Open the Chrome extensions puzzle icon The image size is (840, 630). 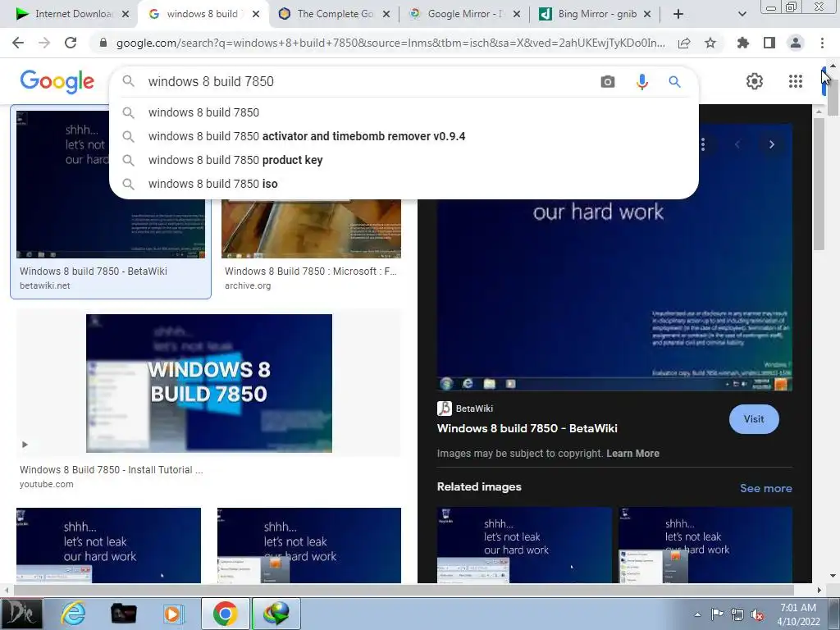point(742,43)
